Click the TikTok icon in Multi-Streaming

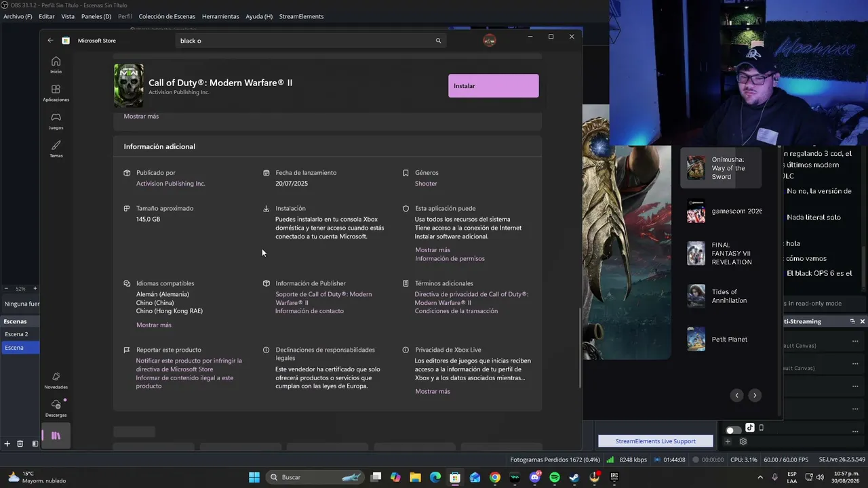(x=750, y=428)
